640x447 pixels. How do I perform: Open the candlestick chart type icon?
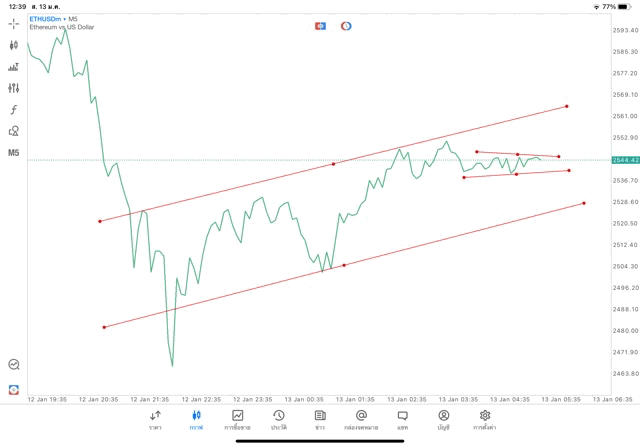tap(14, 45)
